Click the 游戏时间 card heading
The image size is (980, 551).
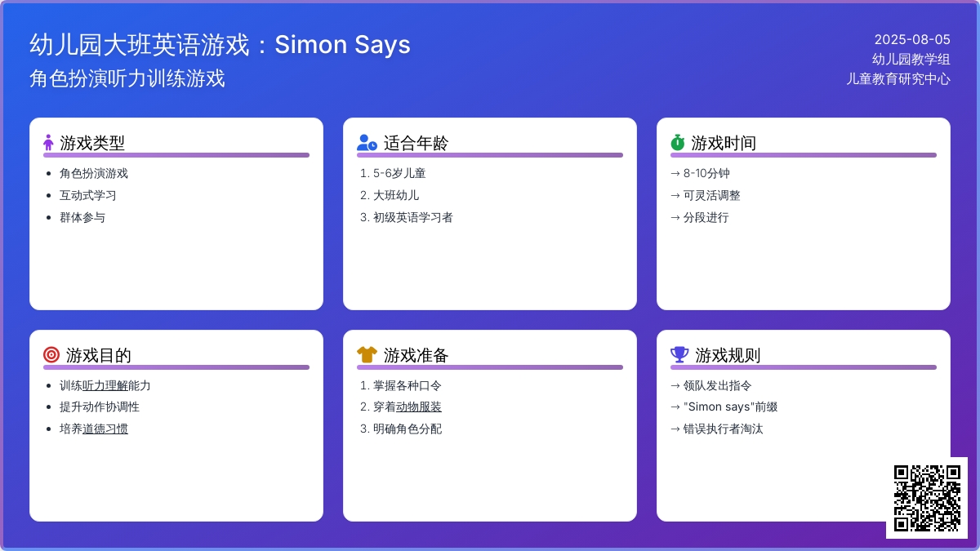coord(724,143)
